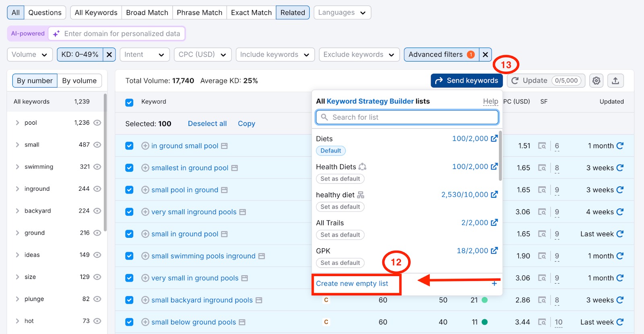Select All keywords group row

(x=56, y=102)
